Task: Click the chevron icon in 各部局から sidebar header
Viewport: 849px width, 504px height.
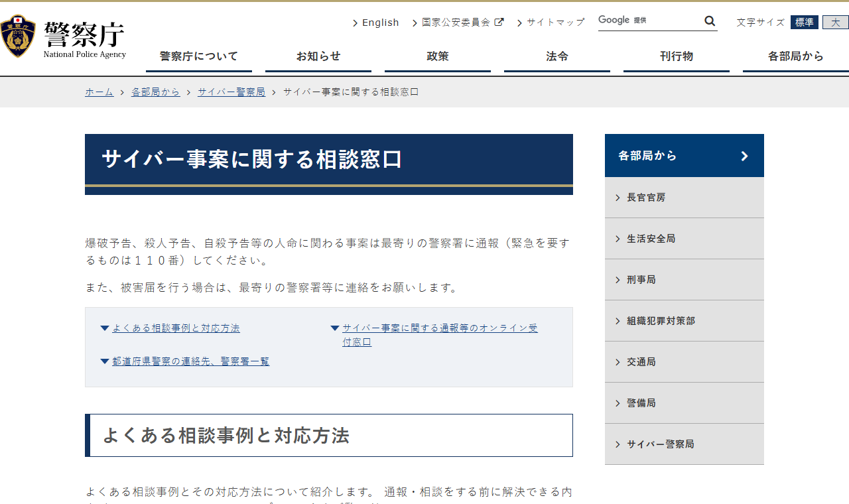Action: click(x=744, y=156)
